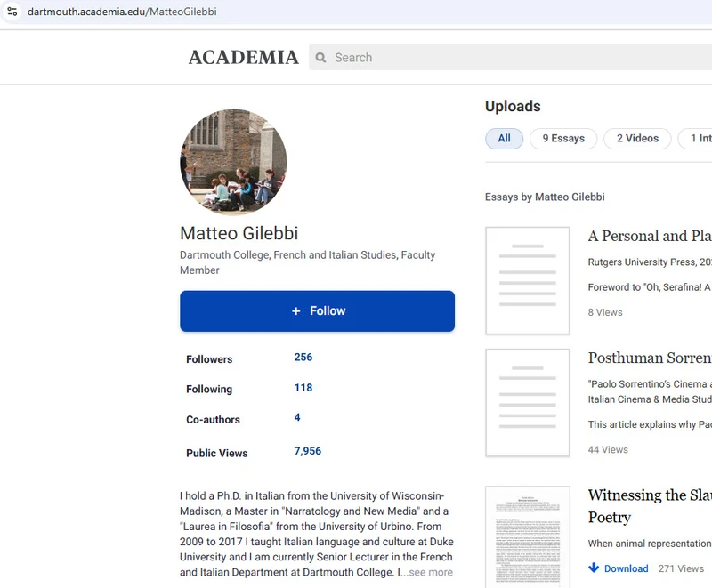Click the 271 Views count
Image resolution: width=712 pixels, height=588 pixels.
[x=681, y=568]
